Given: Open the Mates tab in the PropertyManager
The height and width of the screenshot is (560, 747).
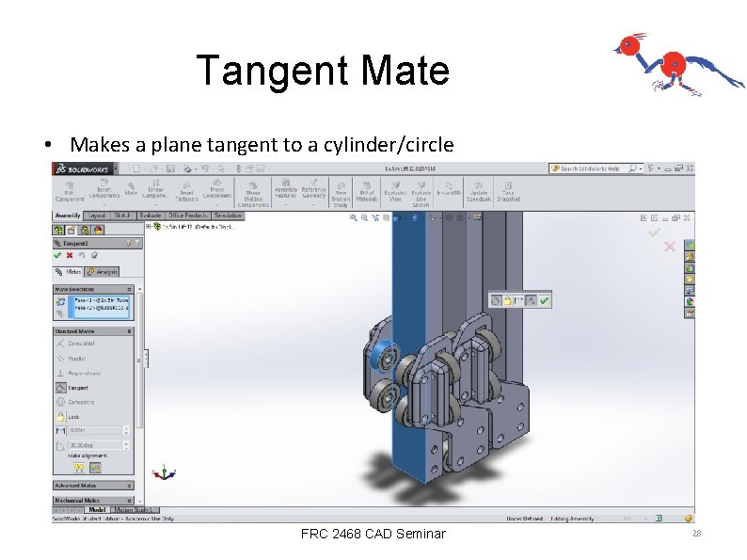Looking at the screenshot, I should 68,272.
